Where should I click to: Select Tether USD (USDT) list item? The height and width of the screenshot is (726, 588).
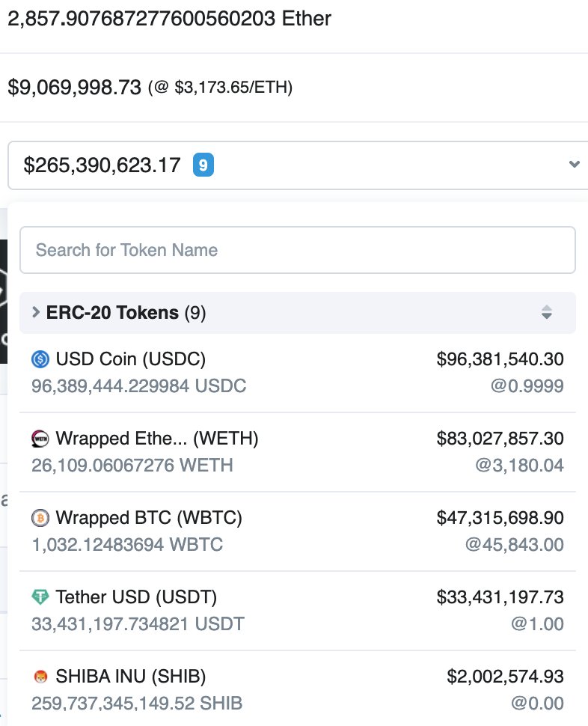point(136,597)
